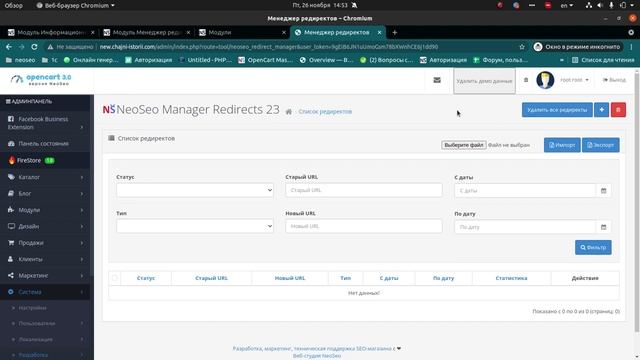
Task: Tick the select-all checkbox in table header
Action: click(115, 278)
